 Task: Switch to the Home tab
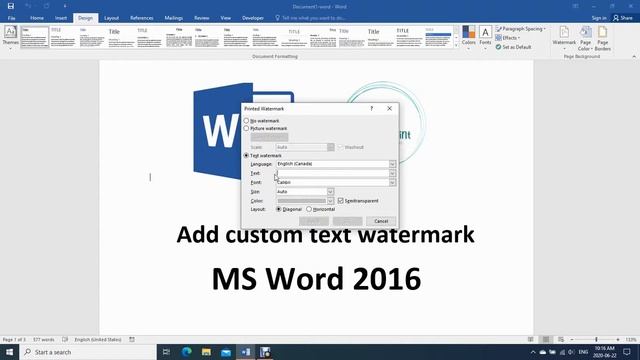(37, 18)
